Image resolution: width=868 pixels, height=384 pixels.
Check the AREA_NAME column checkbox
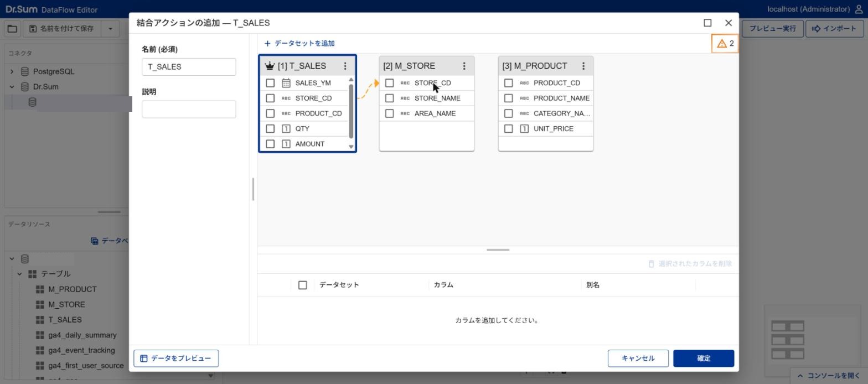point(390,113)
